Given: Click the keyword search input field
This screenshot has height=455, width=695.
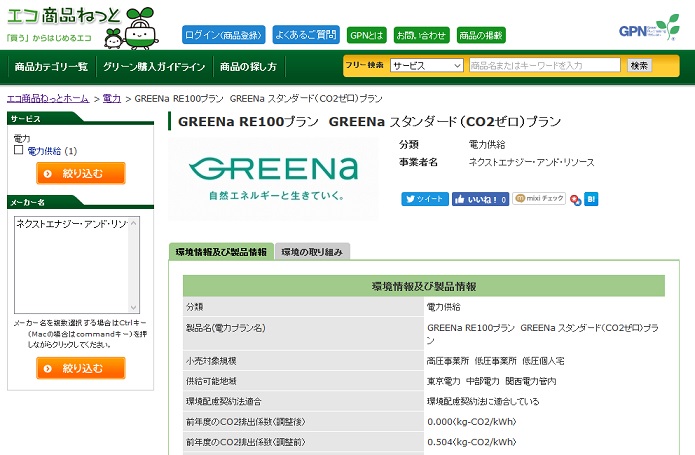Looking at the screenshot, I should (x=545, y=65).
